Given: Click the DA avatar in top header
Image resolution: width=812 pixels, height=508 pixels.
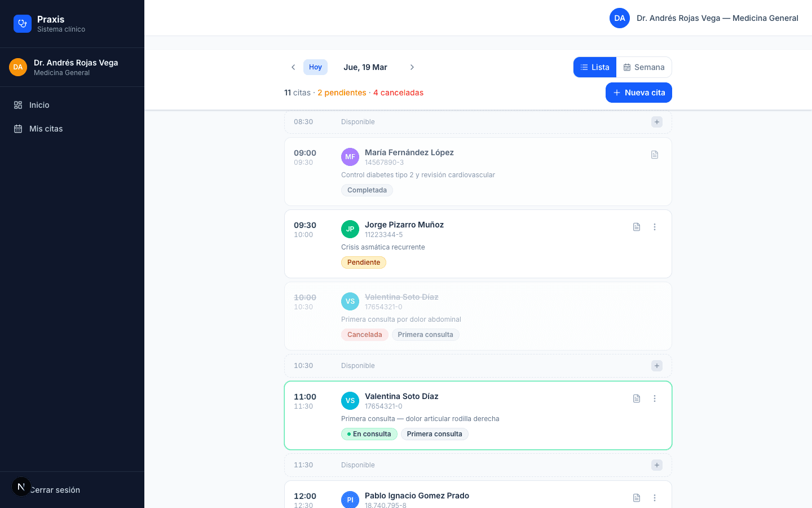Looking at the screenshot, I should (x=620, y=18).
